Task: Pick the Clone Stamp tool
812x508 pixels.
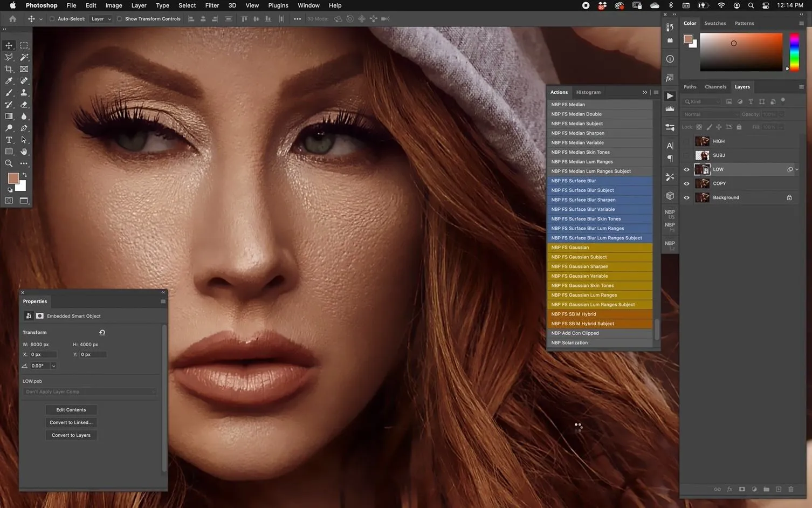Action: pyautogui.click(x=24, y=93)
